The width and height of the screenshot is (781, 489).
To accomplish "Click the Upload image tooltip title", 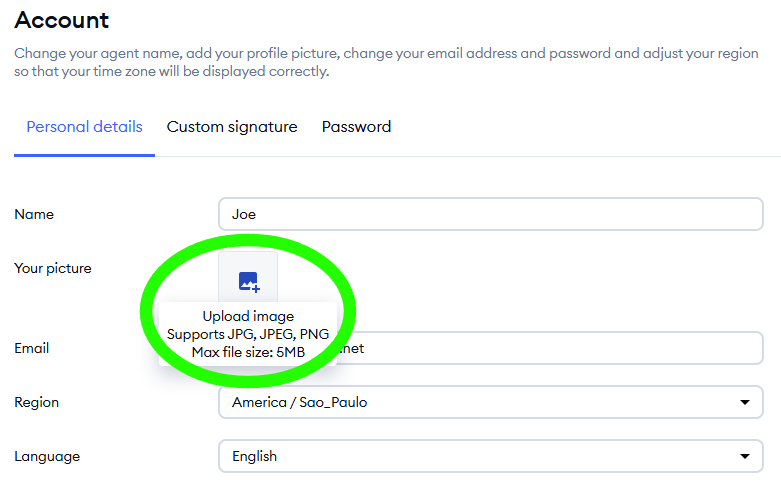I will point(248,316).
